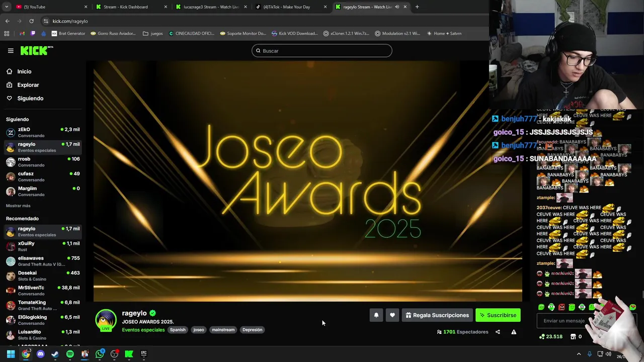Open a new browser tab

click(x=417, y=7)
